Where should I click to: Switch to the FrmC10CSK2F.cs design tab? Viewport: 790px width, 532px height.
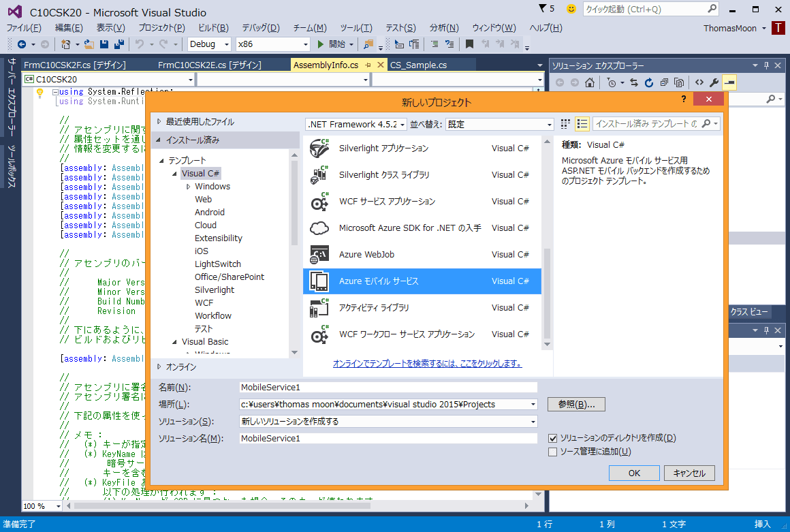[74, 65]
